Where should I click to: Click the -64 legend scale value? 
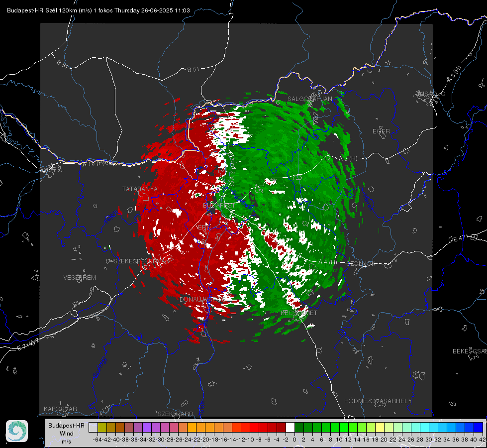point(97,440)
